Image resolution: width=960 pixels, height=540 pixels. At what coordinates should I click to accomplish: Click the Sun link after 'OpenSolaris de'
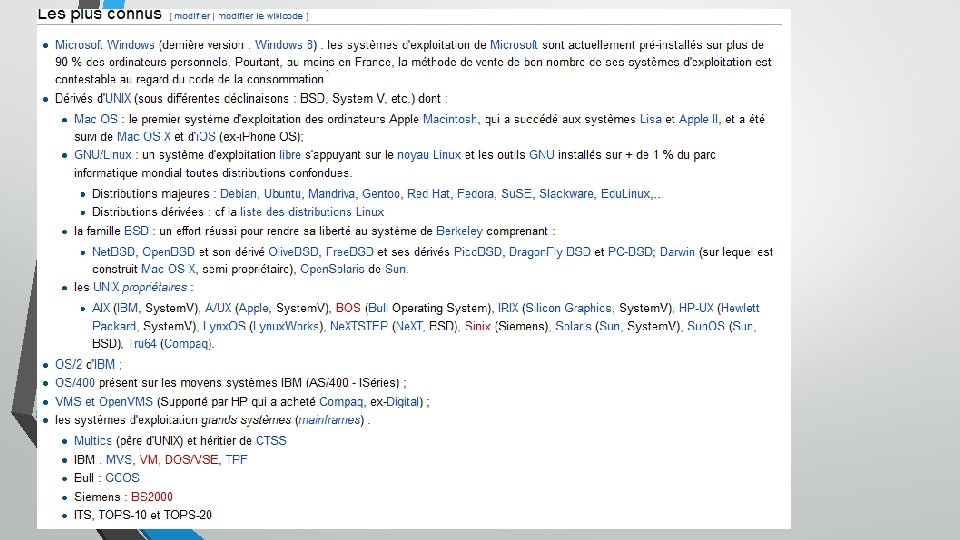395,269
